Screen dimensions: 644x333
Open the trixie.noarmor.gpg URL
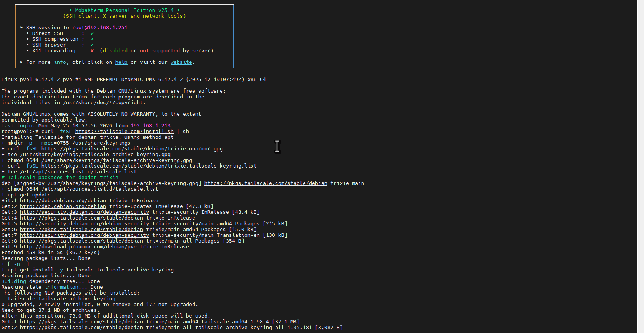coord(132,149)
